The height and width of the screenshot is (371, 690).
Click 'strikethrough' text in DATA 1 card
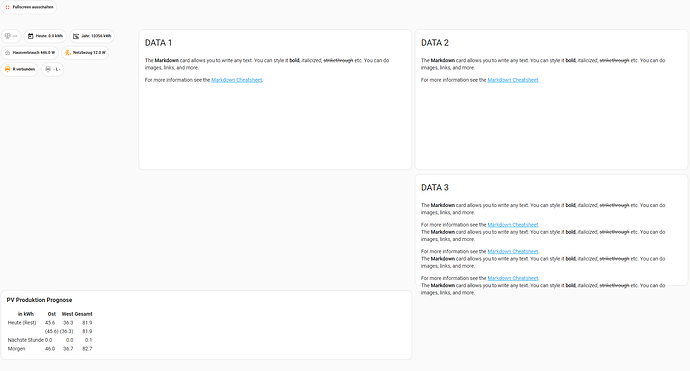tap(338, 60)
